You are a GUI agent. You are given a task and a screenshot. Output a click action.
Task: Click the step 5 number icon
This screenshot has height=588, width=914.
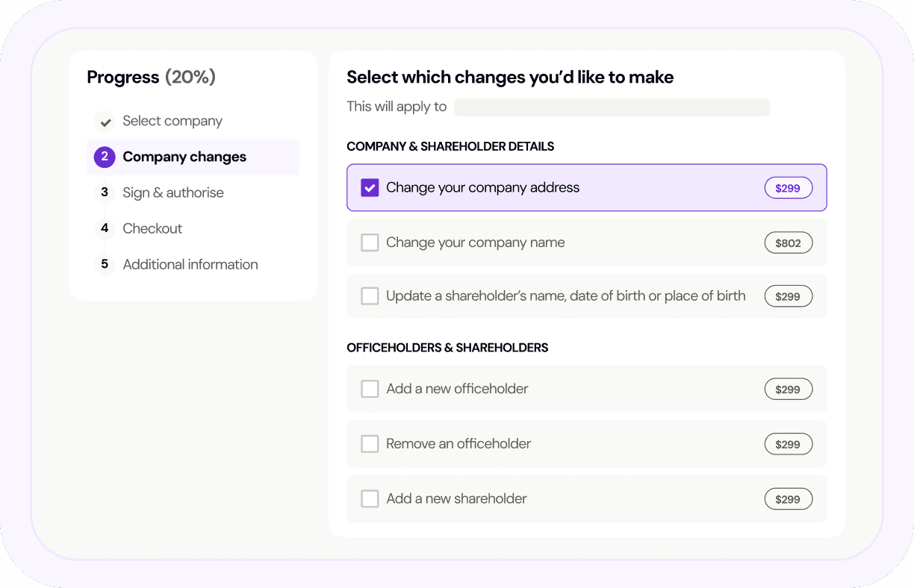click(105, 264)
